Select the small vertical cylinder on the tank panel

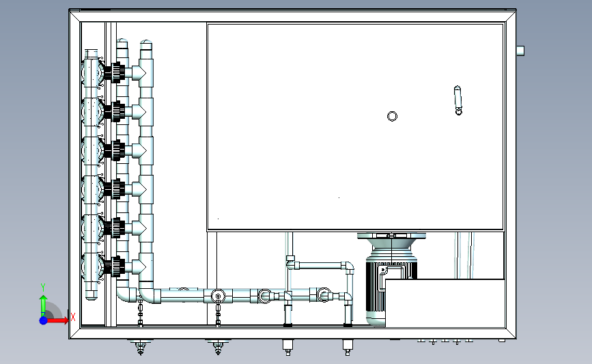(457, 100)
